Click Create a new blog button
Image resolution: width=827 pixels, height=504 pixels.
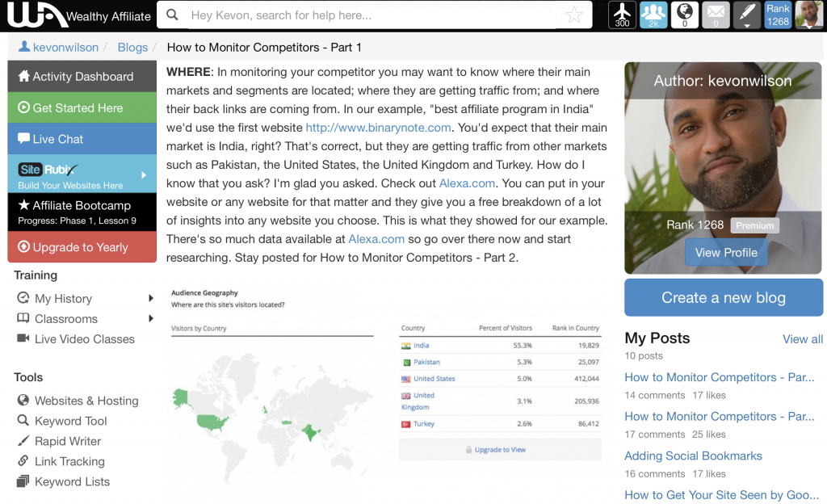coord(724,298)
